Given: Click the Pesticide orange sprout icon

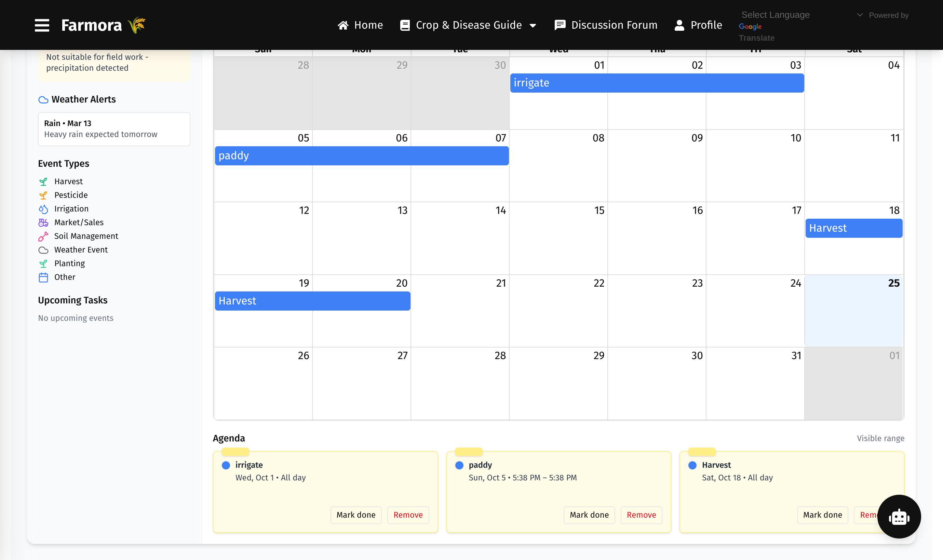Looking at the screenshot, I should click(x=43, y=195).
